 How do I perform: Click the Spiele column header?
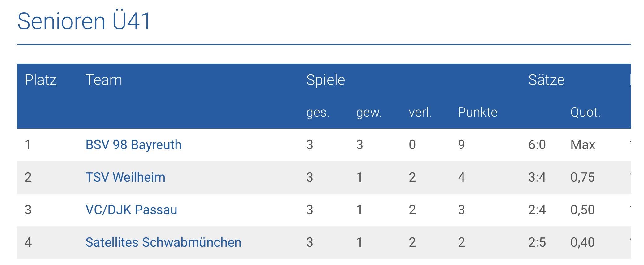pos(325,80)
